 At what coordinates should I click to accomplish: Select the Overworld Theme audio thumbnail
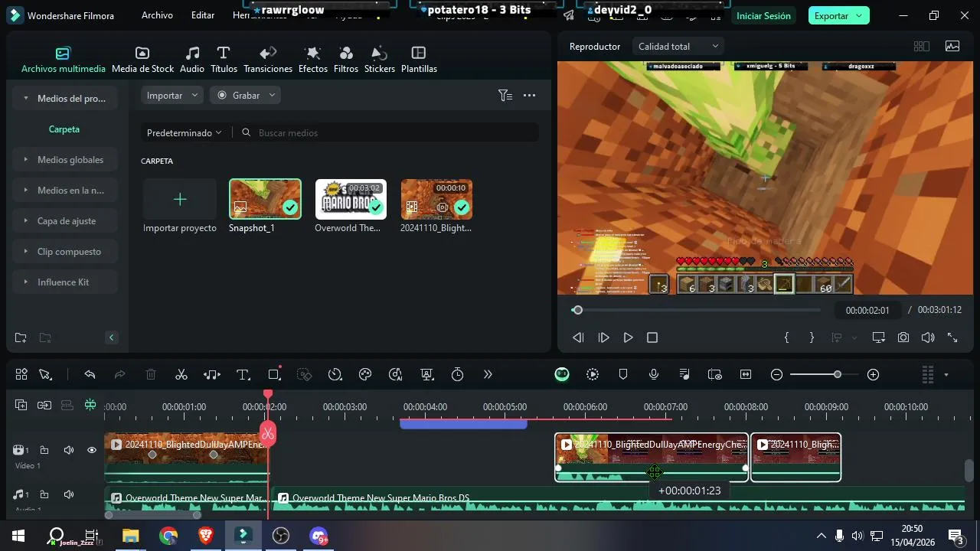point(351,199)
